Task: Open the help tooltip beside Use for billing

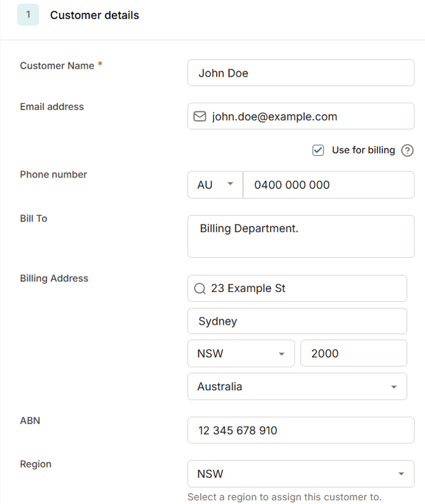Action: coord(408,150)
